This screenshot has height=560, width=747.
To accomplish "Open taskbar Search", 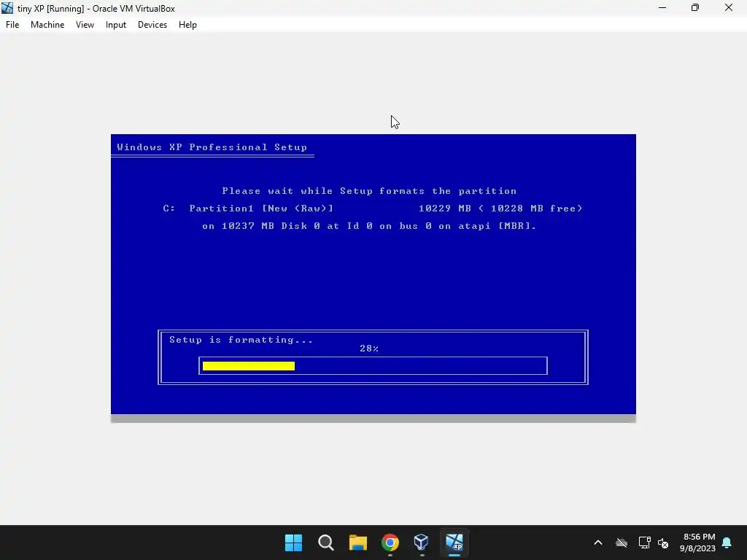I will click(x=326, y=542).
